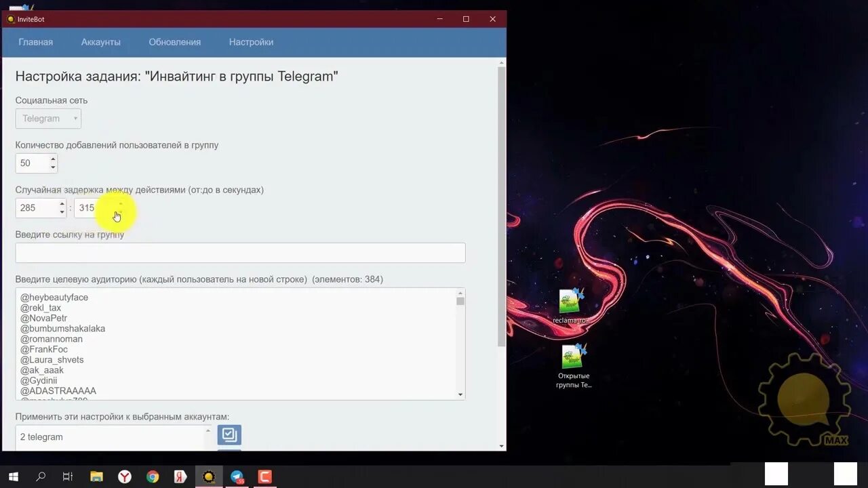Click the main page scroll down arrow

[x=502, y=446]
